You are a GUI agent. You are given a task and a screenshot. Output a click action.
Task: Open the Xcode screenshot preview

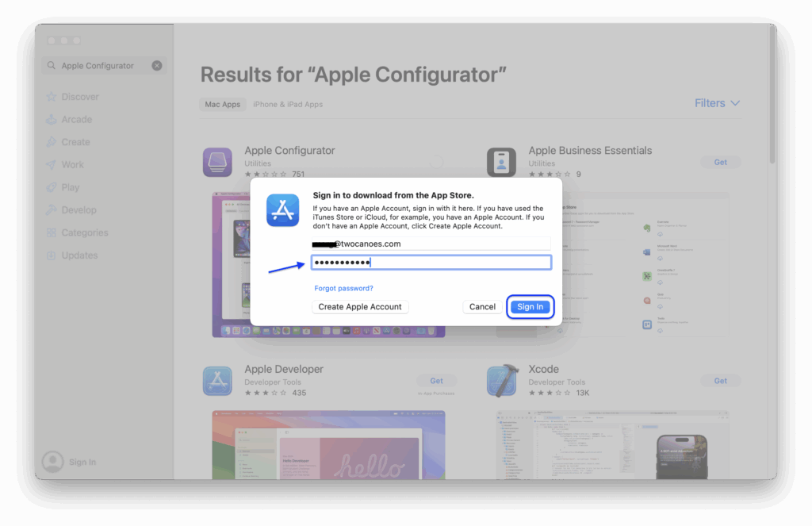tap(613, 445)
